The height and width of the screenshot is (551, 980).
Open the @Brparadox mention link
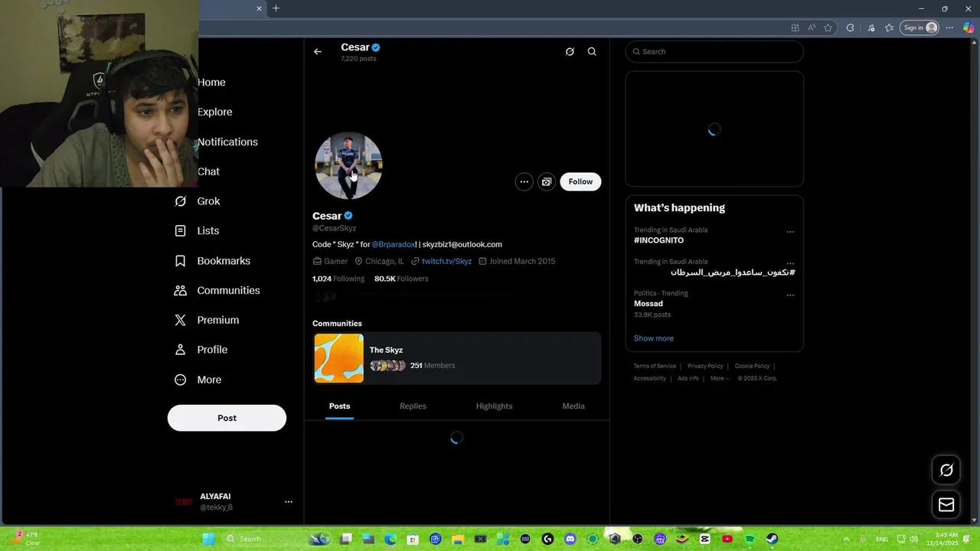pos(394,244)
